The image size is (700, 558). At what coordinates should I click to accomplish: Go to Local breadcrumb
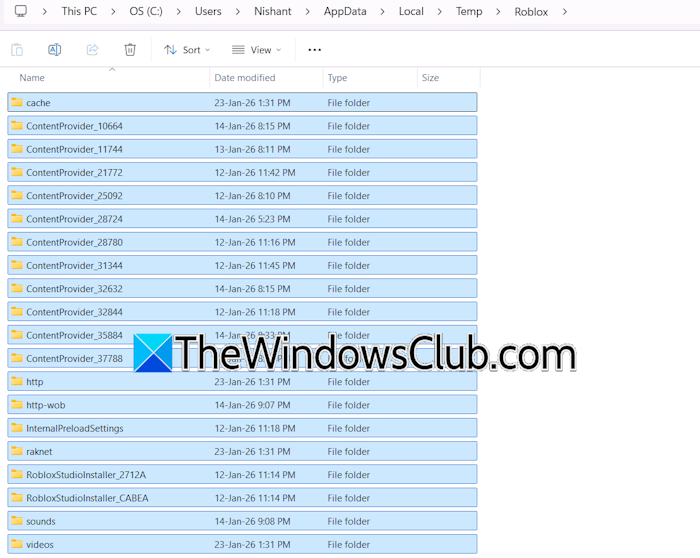[411, 11]
